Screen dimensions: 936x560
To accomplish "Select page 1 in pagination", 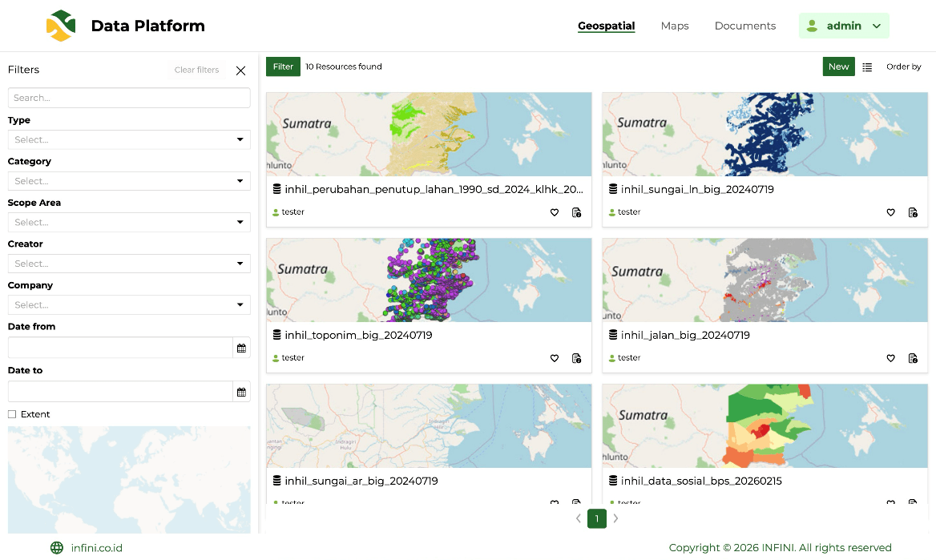I will point(597,519).
